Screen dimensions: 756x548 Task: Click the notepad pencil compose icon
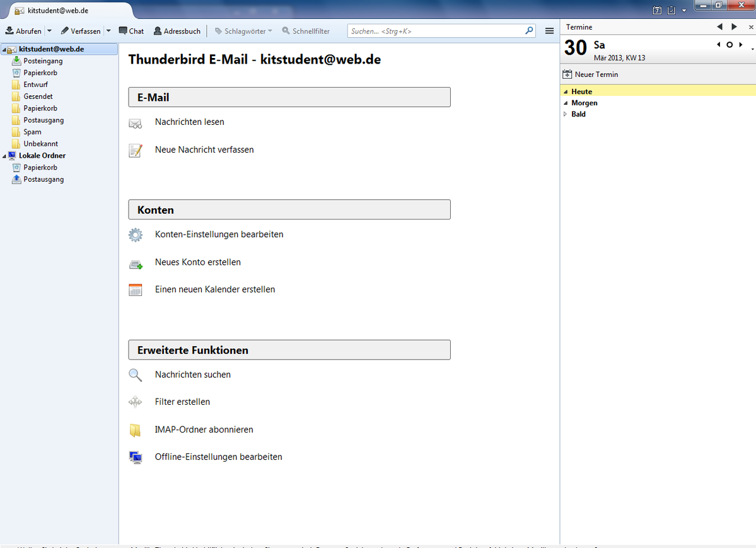coord(136,151)
